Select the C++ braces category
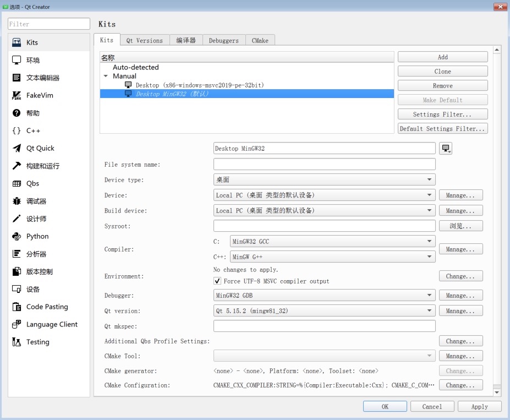This screenshot has height=420, width=510. [x=49, y=130]
